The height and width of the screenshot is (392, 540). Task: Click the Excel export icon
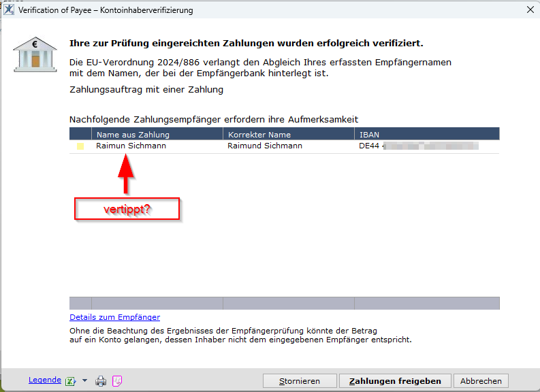[x=70, y=381]
